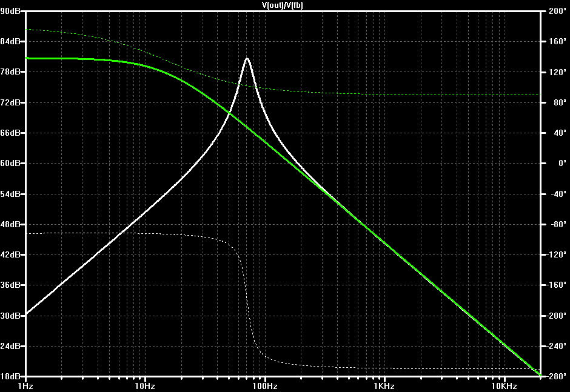Click the 84dB left axis label

click(10, 41)
